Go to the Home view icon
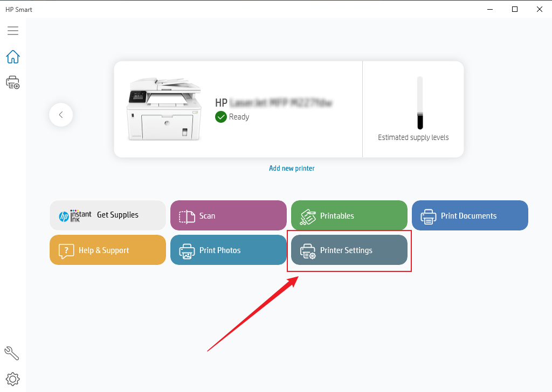The image size is (552, 392). coord(13,57)
